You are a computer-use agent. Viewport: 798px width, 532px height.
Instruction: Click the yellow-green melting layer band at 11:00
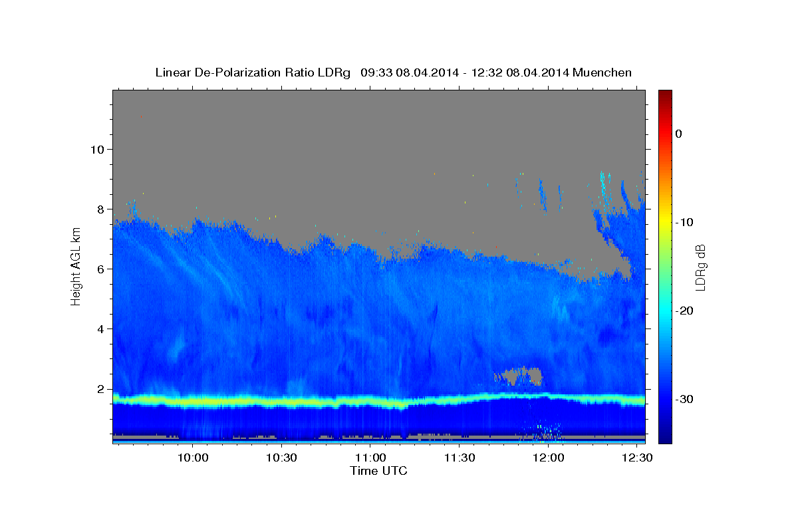tap(370, 402)
